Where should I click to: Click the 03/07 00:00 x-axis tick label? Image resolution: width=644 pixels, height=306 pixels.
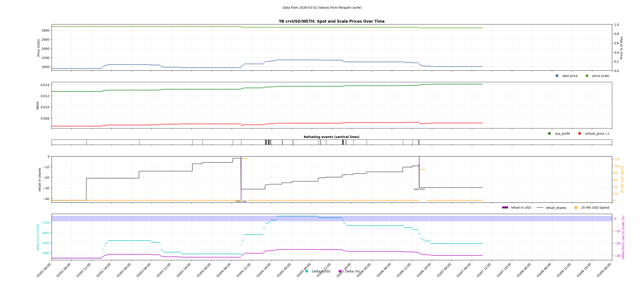[444, 270]
